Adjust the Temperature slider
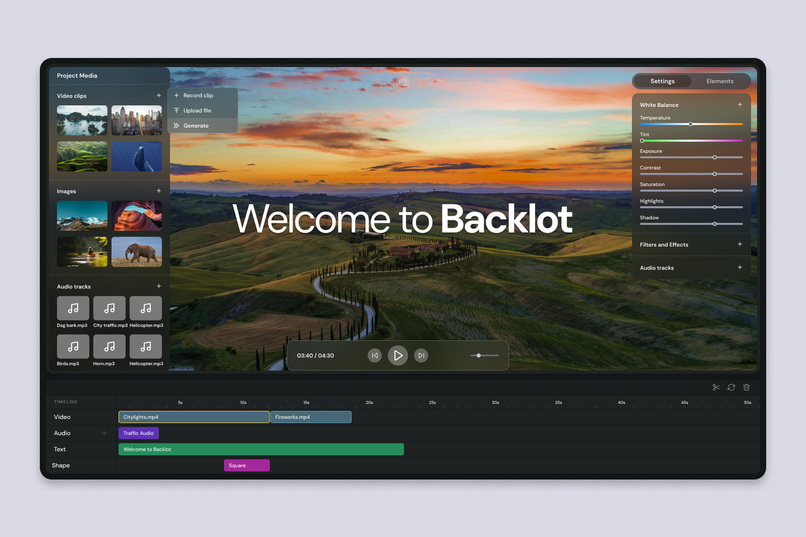The image size is (806, 537). tap(691, 124)
